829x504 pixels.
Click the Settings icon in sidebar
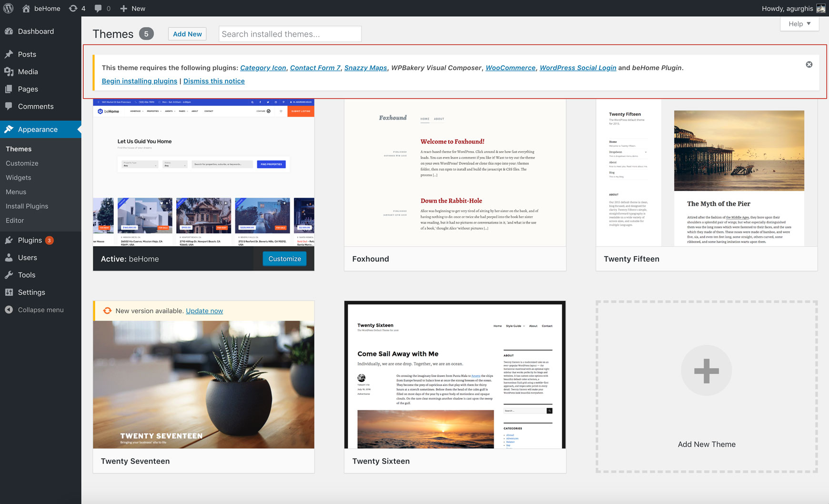9,292
